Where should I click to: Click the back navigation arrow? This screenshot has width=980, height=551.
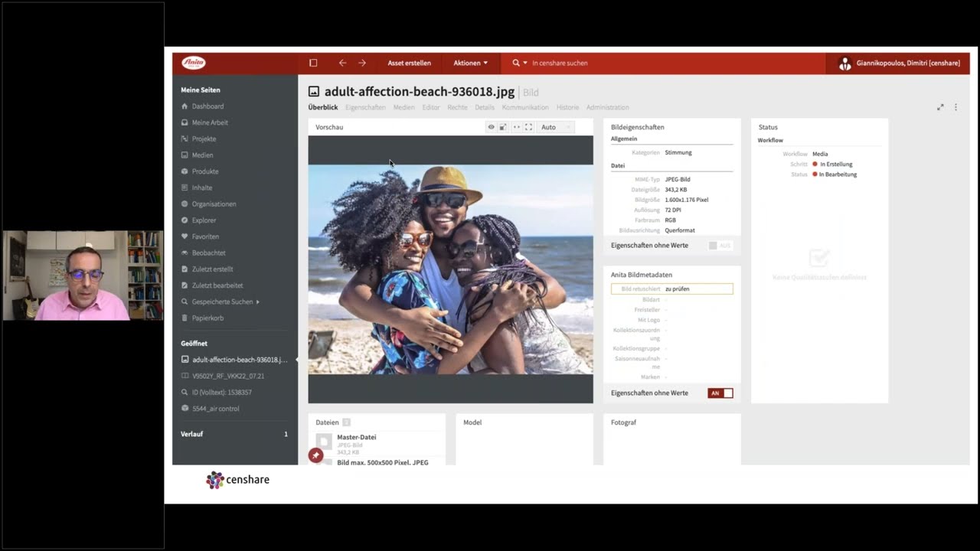coord(342,63)
